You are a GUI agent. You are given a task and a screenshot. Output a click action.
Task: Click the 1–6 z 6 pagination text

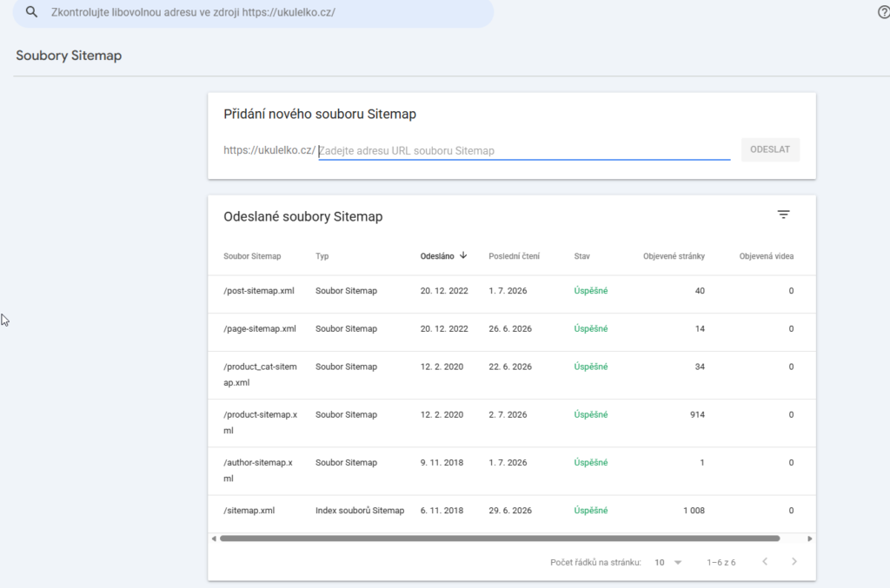(721, 563)
